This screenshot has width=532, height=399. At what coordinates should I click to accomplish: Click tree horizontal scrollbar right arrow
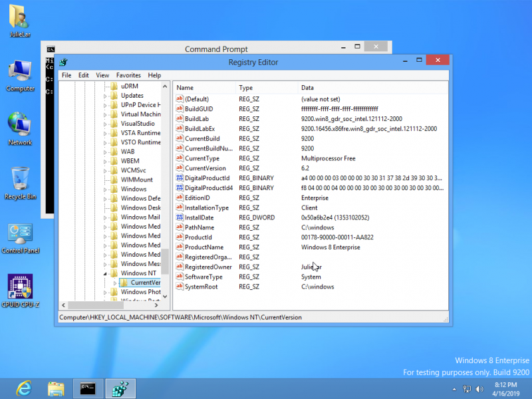156,305
